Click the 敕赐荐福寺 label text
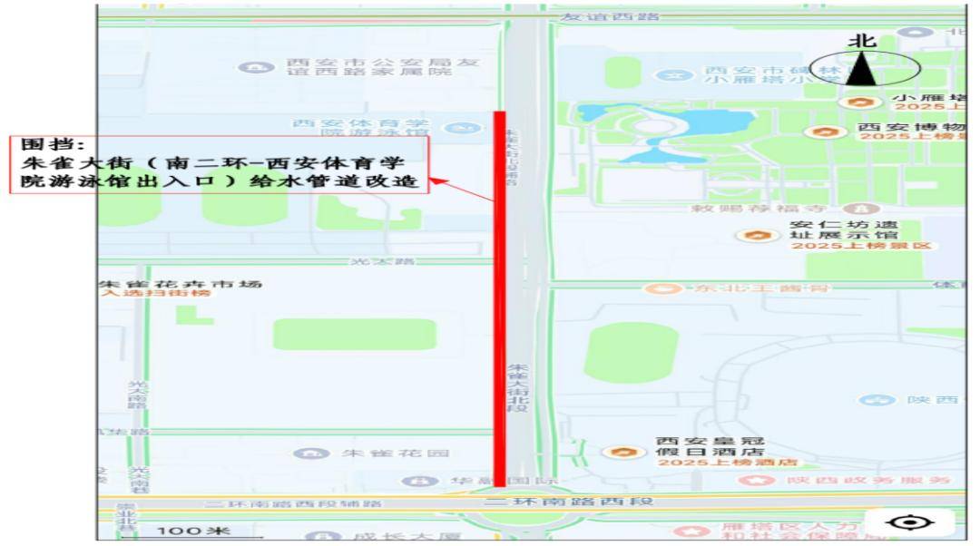 pos(759,208)
